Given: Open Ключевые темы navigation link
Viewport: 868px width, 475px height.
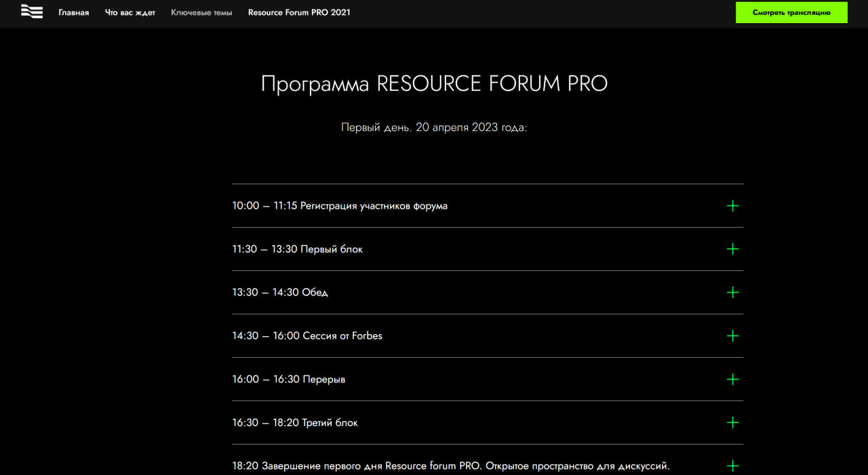Looking at the screenshot, I should coord(201,12).
